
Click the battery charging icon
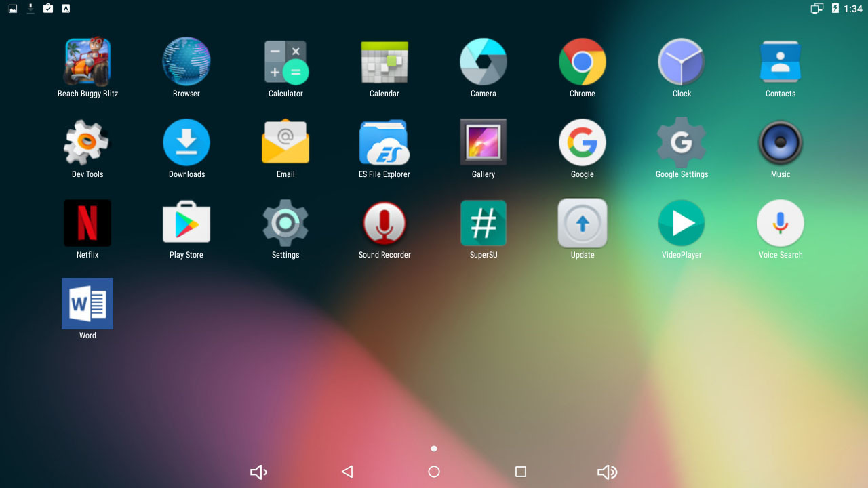point(835,9)
